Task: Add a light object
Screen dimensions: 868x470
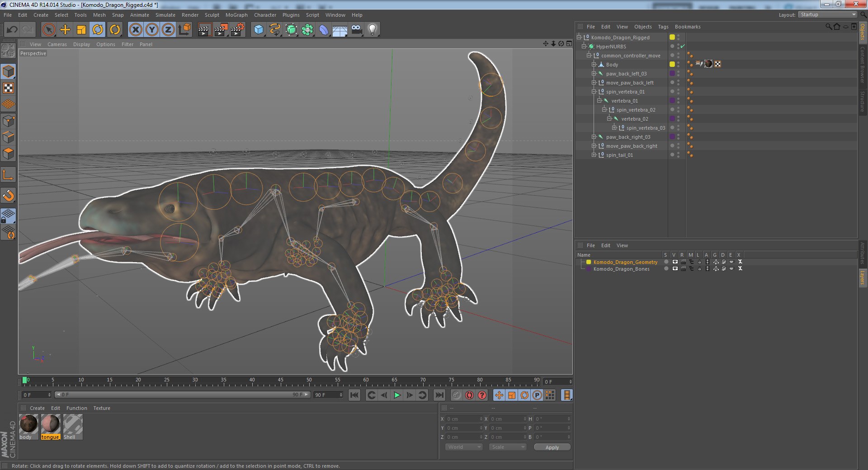Action: [x=373, y=30]
